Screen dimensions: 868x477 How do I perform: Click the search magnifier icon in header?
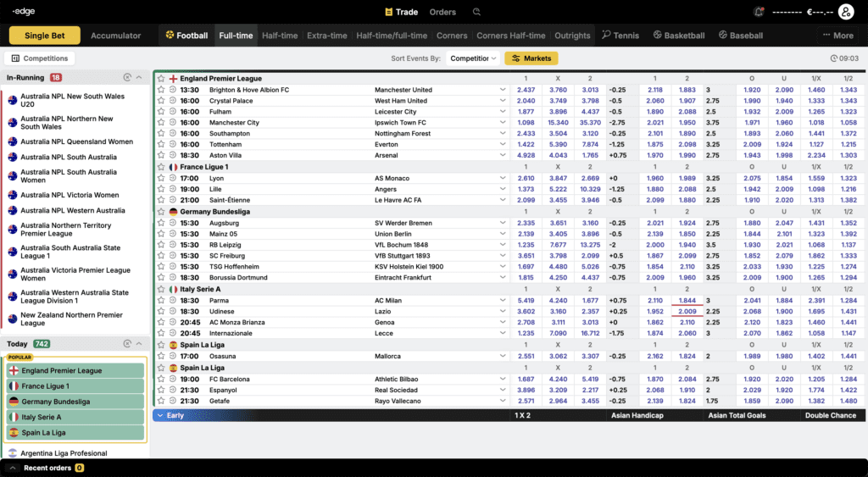[x=476, y=12]
